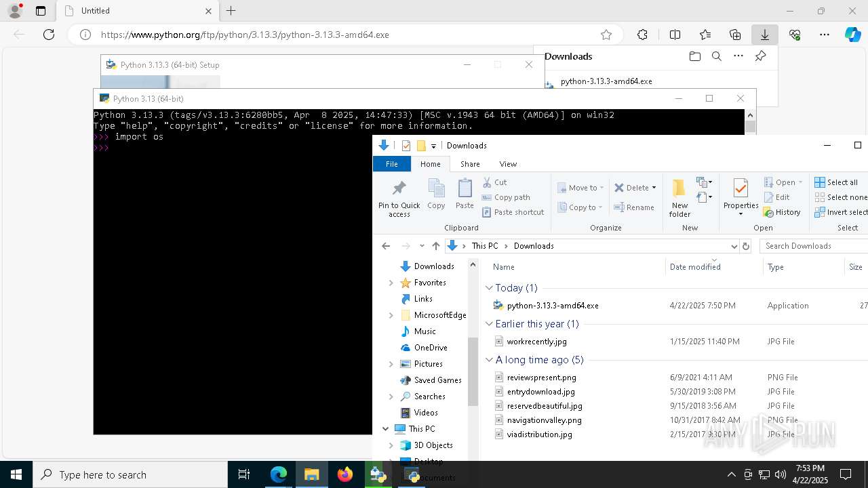Click Cut in Clipboard group

495,182
